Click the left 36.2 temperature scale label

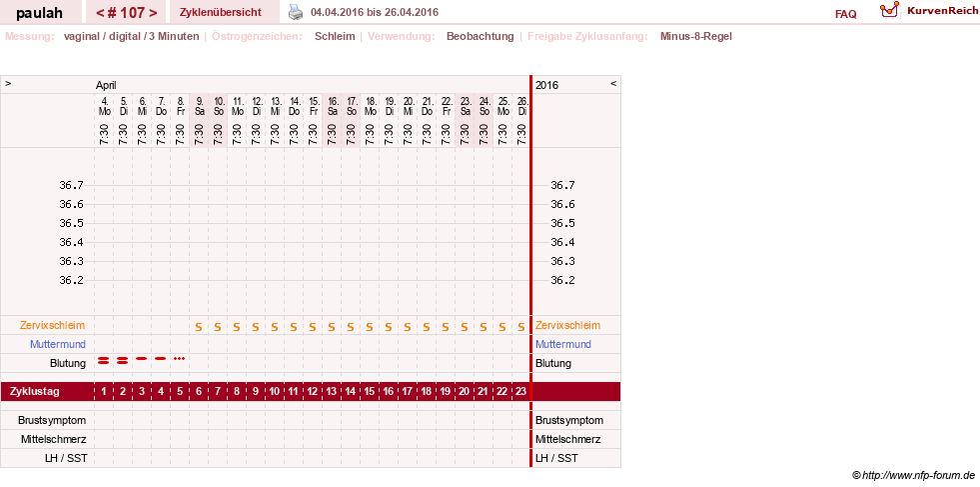(71, 280)
